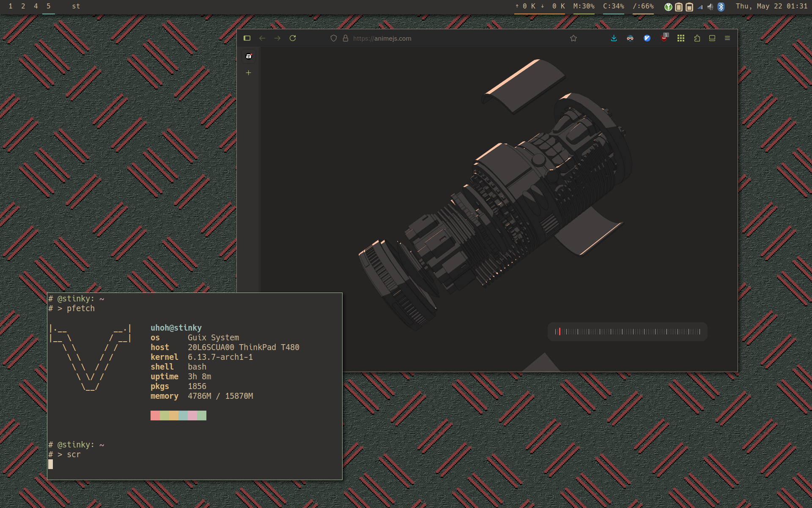
Task: Click uhoh@stinky in terminal output
Action: pos(176,328)
